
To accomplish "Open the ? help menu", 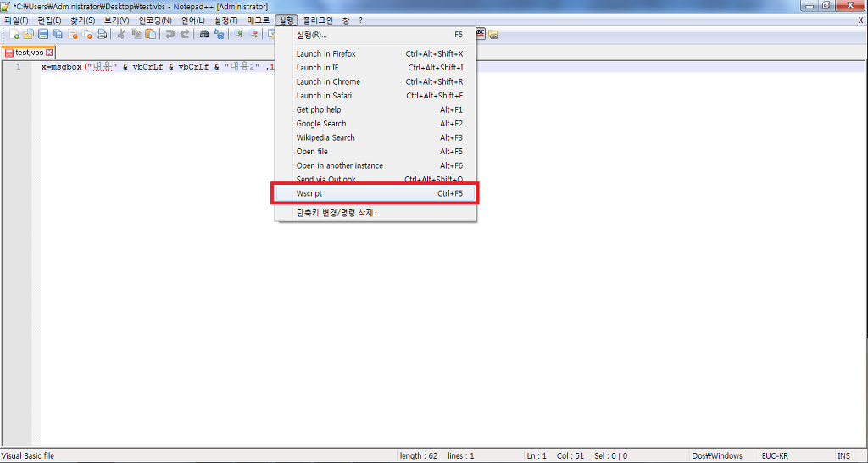I will (x=360, y=20).
